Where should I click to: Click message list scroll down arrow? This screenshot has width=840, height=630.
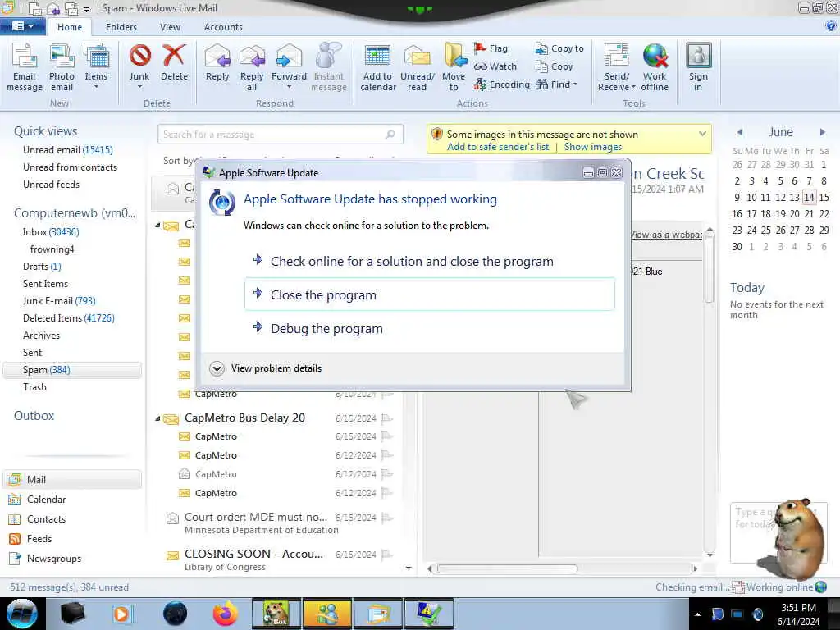pos(409,568)
